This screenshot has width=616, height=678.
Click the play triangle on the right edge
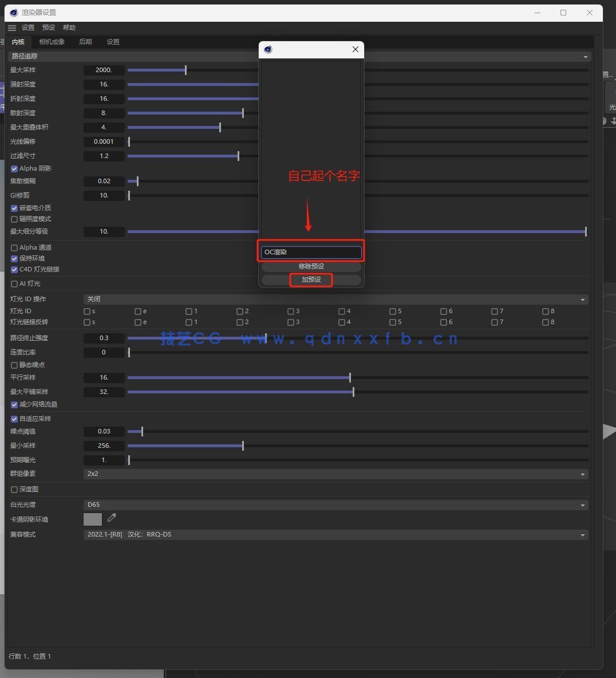click(x=610, y=432)
